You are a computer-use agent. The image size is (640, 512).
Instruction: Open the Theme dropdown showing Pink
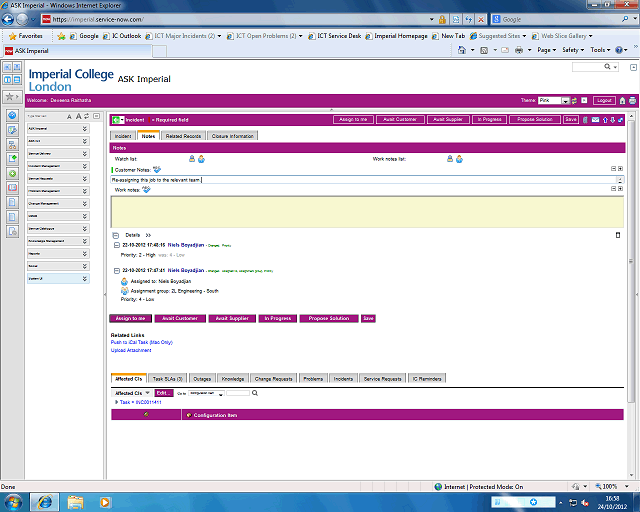[566, 101]
